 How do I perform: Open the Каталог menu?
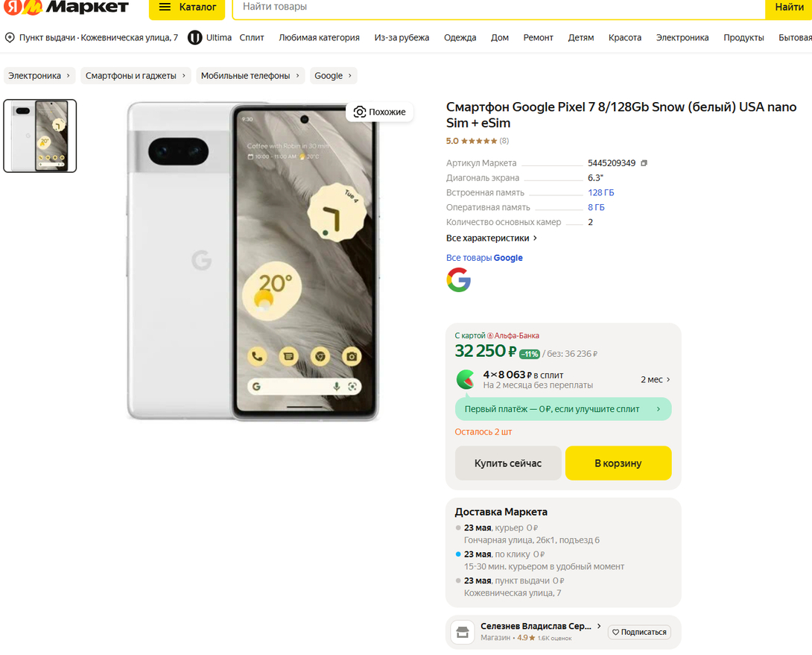click(187, 7)
